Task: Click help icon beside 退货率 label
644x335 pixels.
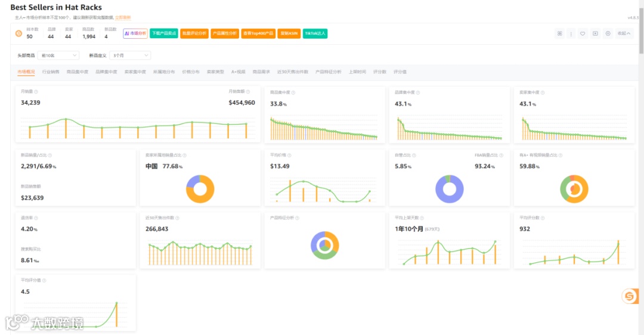Action: coord(36,218)
